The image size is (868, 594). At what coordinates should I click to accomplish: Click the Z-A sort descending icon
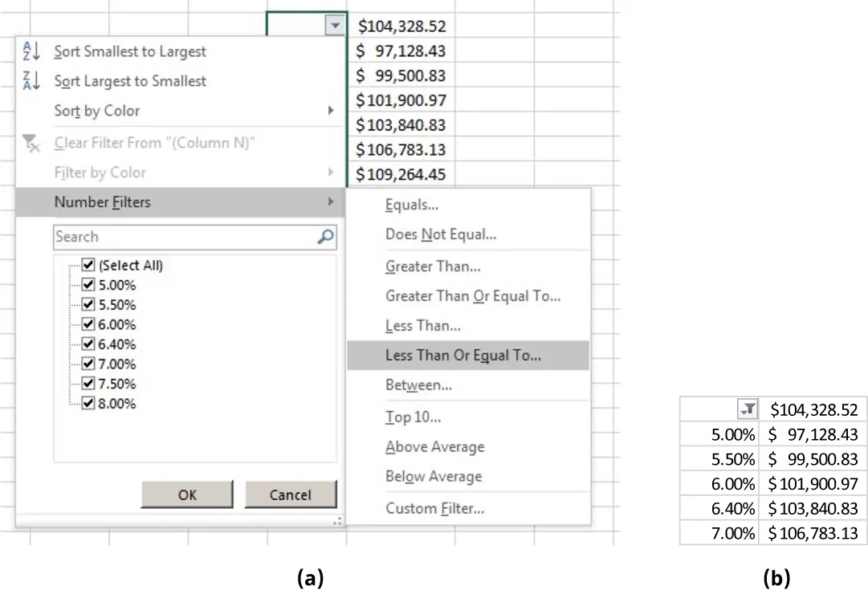(x=32, y=80)
